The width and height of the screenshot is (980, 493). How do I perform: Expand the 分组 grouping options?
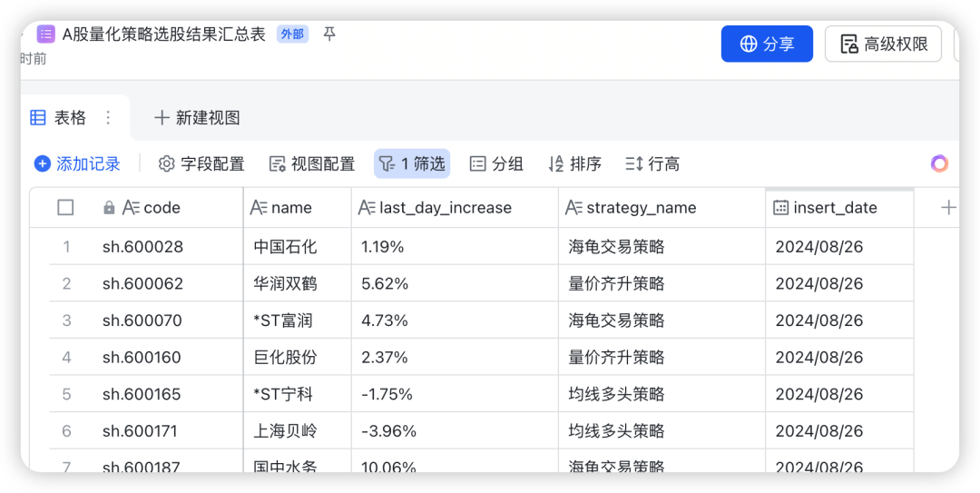496,164
